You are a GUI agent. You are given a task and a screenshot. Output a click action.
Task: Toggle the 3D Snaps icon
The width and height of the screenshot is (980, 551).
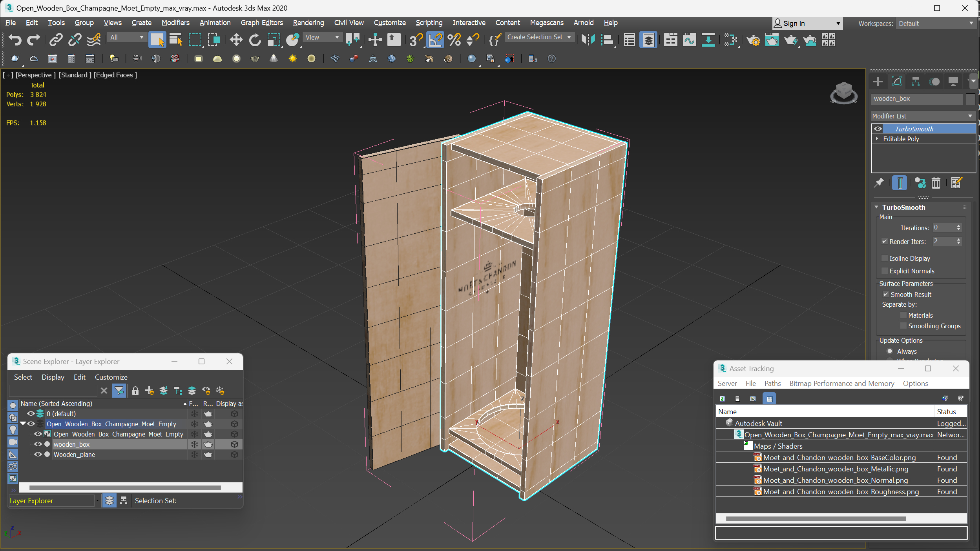point(416,40)
